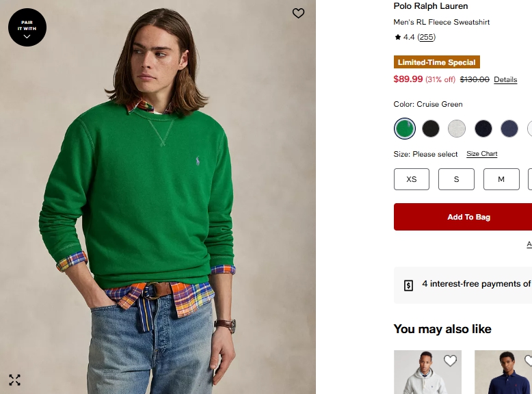Image resolution: width=532 pixels, height=394 pixels.
Task: Select size S
Action: pos(456,179)
